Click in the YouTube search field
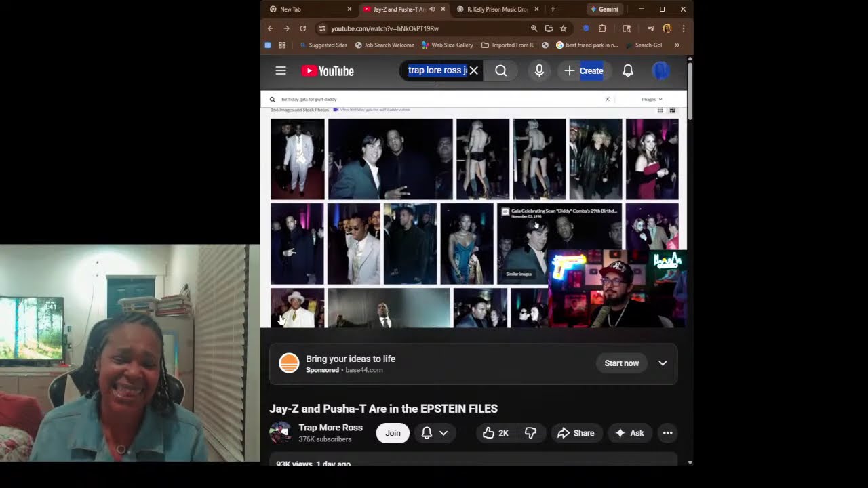This screenshot has height=488, width=868. click(437, 70)
